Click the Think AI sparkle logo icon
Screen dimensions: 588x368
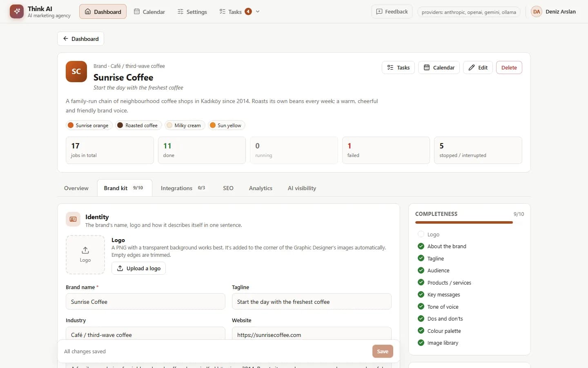point(17,11)
